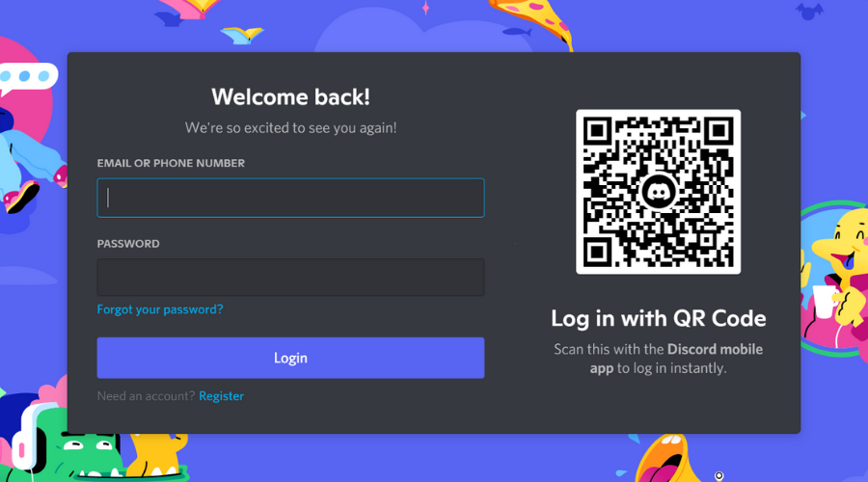Screen dimensions: 868x482
Task: Click the orange bell character at bottom
Action: click(665, 458)
